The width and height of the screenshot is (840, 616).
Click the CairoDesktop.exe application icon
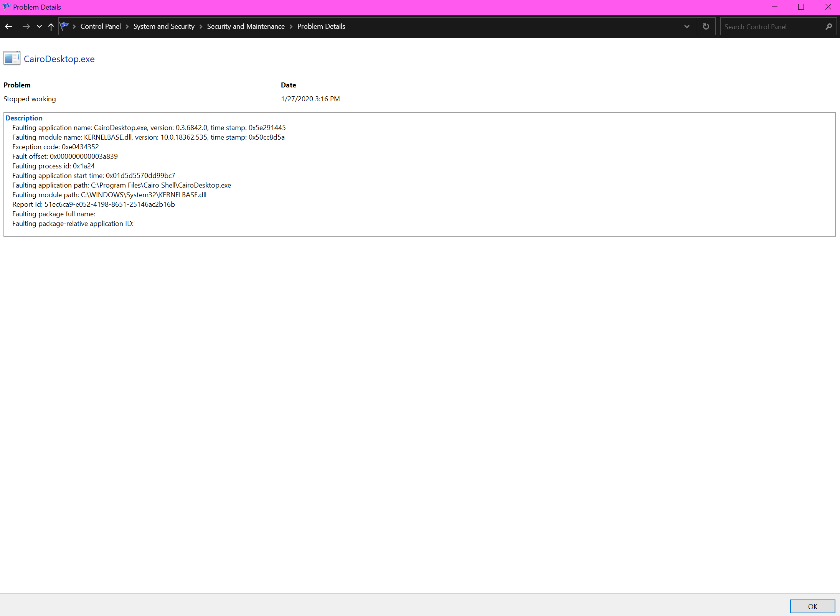pos(12,58)
